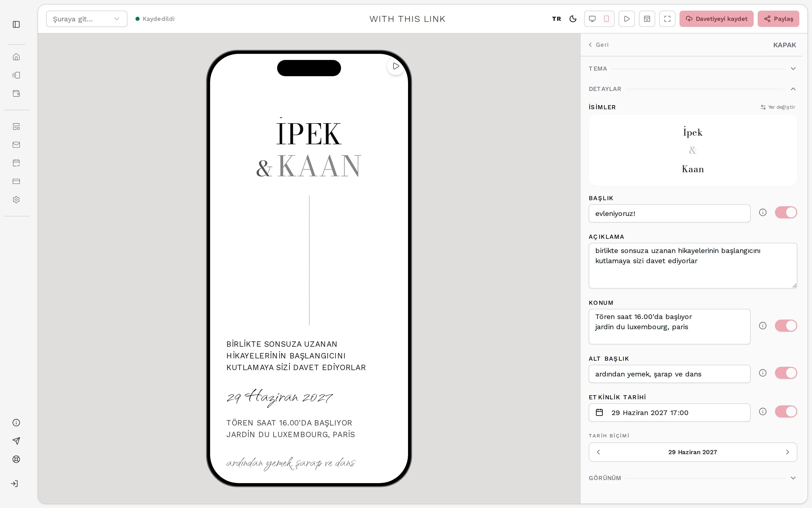This screenshot has width=812, height=508.
Task: Click the Açıklama text area
Action: click(x=692, y=265)
